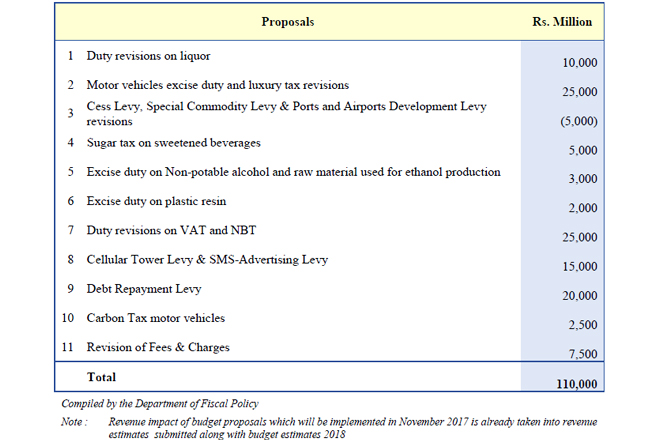Screen dimensions: 660x440
Task: Select the Debt Repayment Levy row
Action: [x=144, y=289]
